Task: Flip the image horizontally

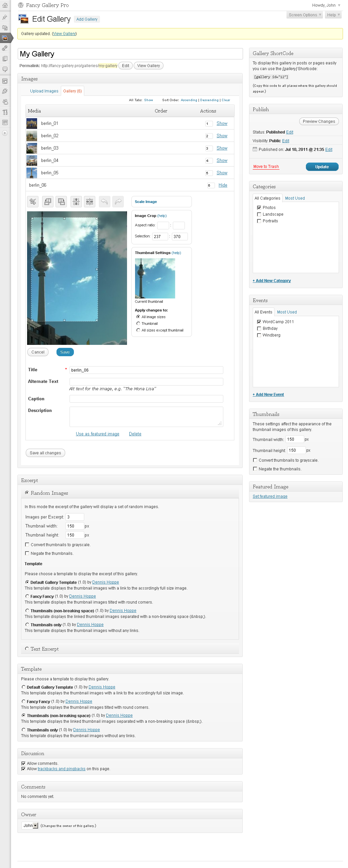Action: click(90, 202)
